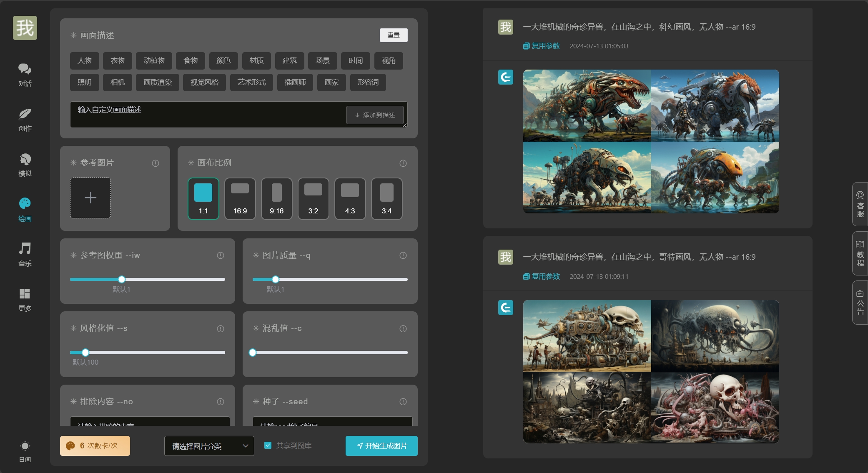Image resolution: width=868 pixels, height=473 pixels.
Task: Click the 参考图权重 --iw slider handle
Action: (x=122, y=279)
